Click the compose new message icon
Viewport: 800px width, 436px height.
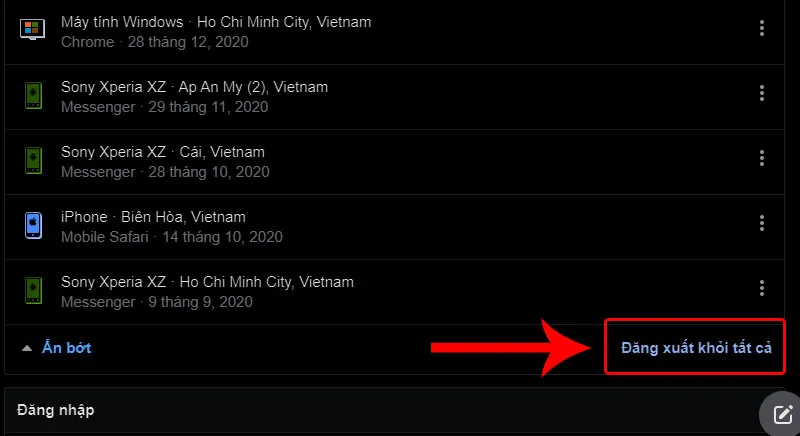[x=782, y=415]
